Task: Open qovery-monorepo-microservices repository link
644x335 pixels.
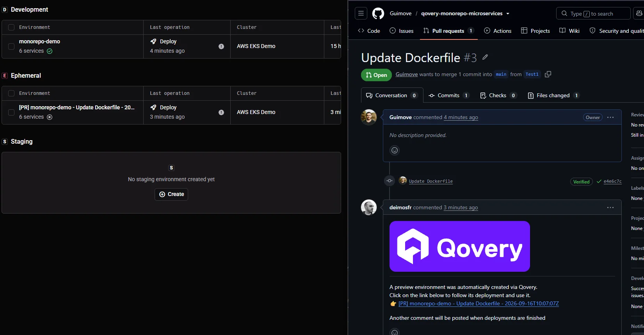Action: click(x=462, y=13)
